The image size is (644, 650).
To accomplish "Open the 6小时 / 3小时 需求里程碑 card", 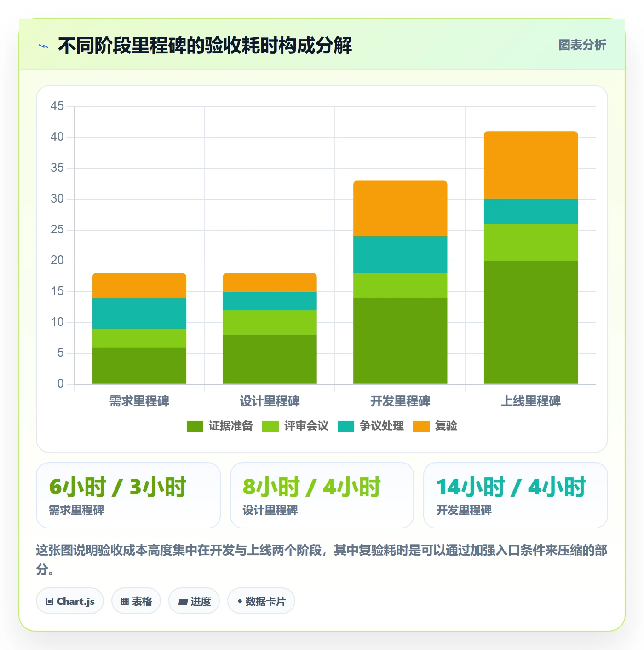I will 128,495.
